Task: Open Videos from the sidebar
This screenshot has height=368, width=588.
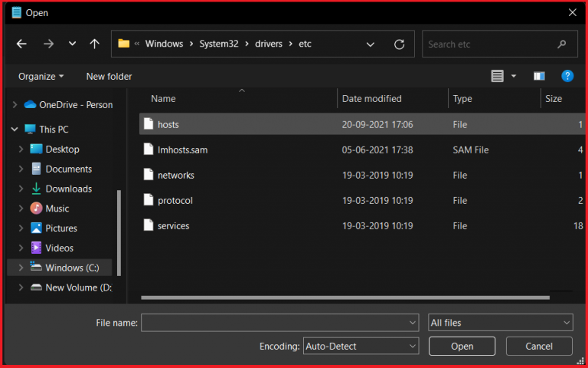Action: [x=52, y=248]
